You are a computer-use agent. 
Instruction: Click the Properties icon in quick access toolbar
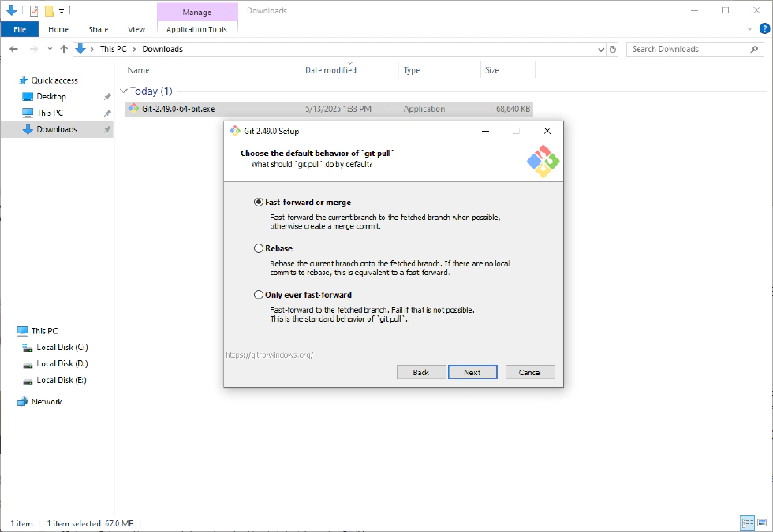[33, 11]
